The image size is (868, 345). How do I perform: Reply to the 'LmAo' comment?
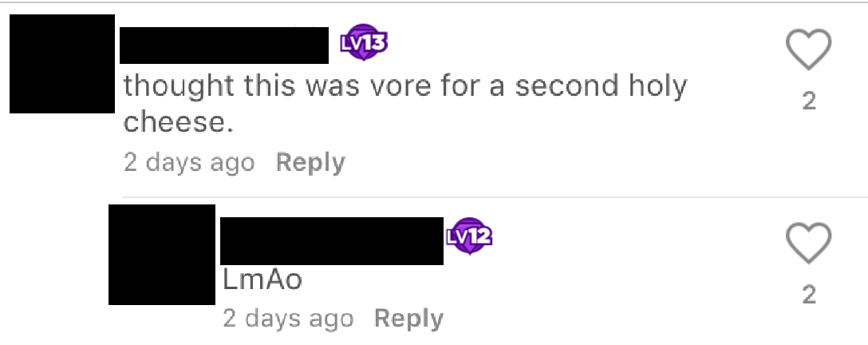[408, 319]
